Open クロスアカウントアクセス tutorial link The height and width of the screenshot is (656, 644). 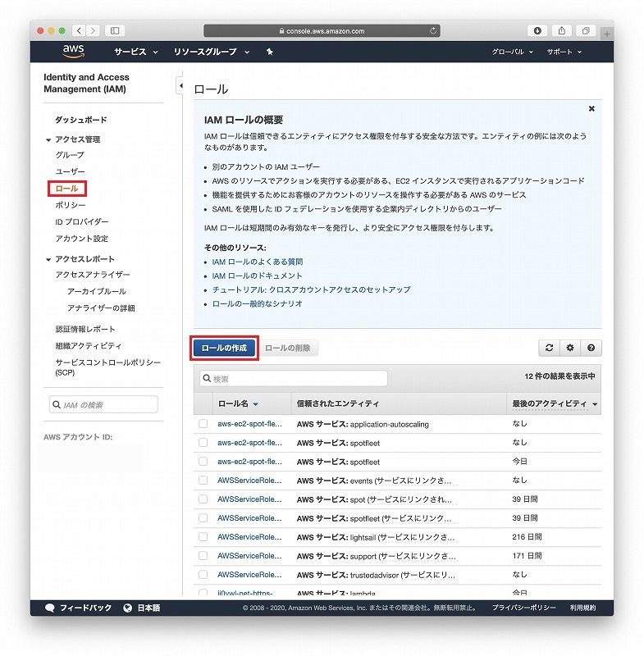(311, 289)
